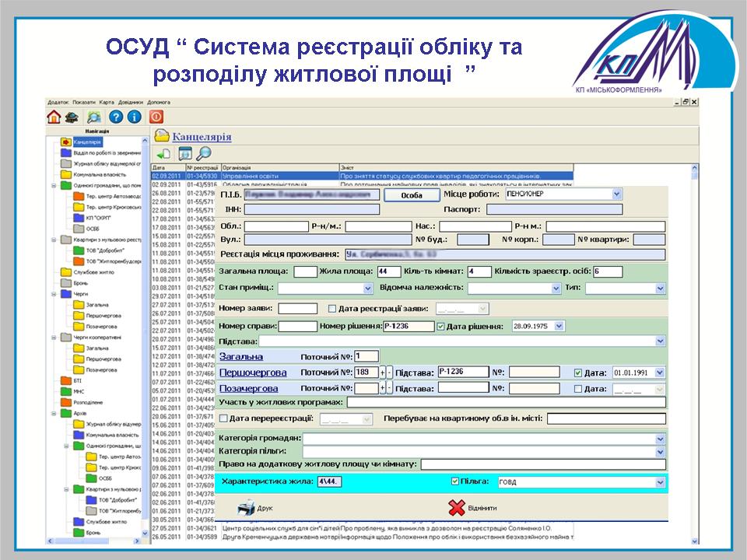Open the Довідники menu
This screenshot has width=747, height=560.
pyautogui.click(x=130, y=102)
